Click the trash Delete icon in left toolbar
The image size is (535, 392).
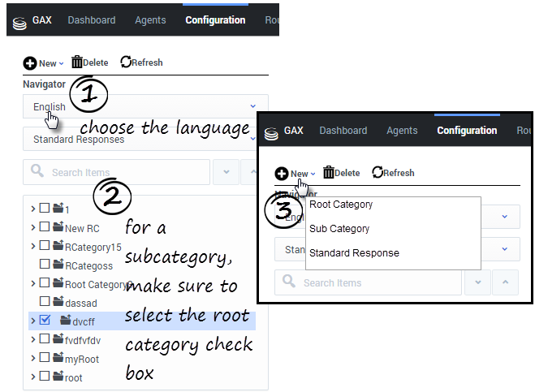(x=77, y=62)
